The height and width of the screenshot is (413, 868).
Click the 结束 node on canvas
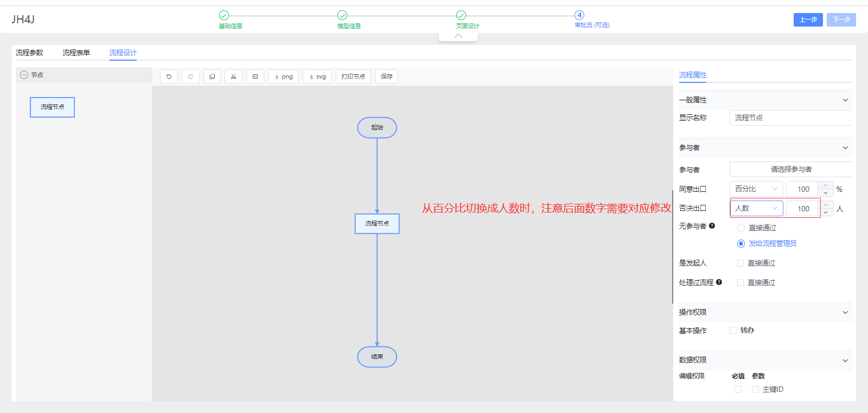click(x=377, y=357)
